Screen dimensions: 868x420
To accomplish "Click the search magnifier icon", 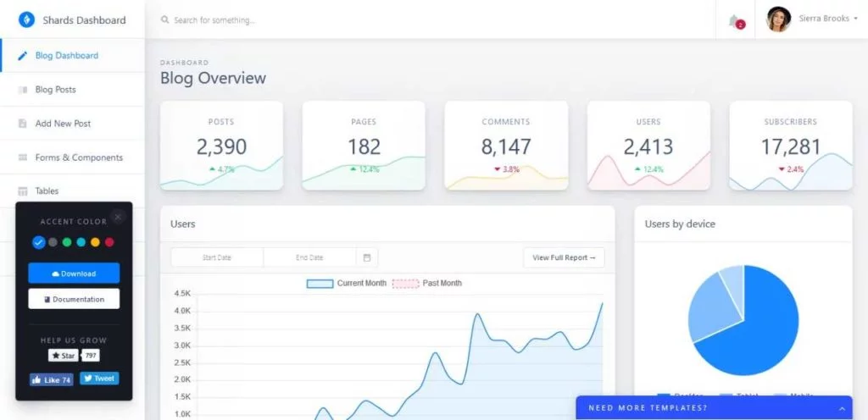I will pyautogui.click(x=164, y=19).
